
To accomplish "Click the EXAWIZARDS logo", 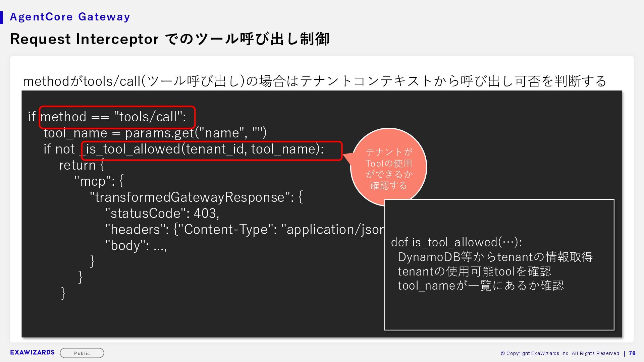I will [32, 352].
